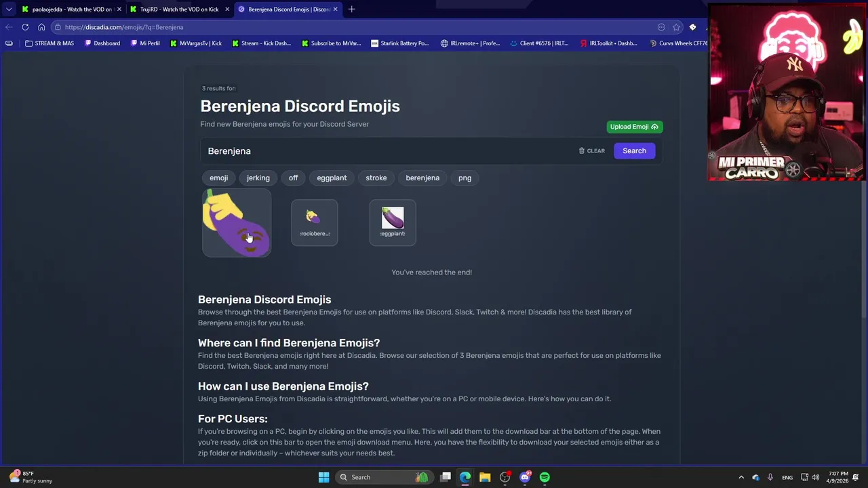The width and height of the screenshot is (868, 488).
Task: Open Dashboard Twitch bookmark
Action: 102,43
